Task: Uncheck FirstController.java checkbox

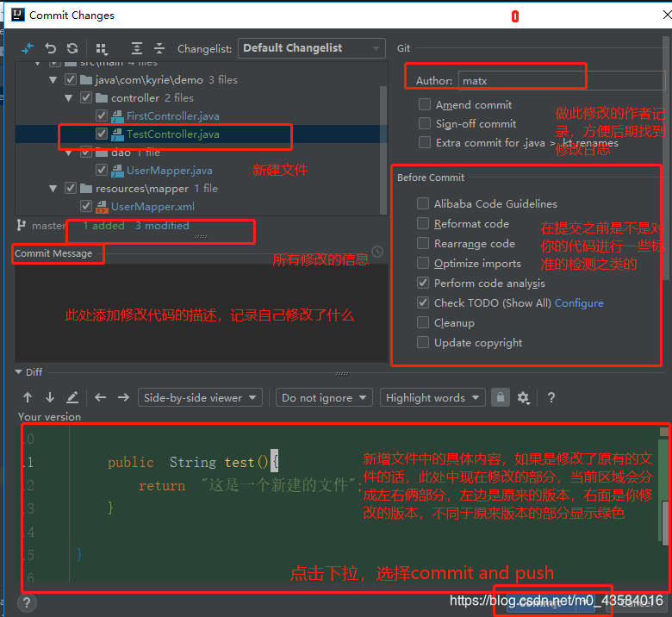Action: pyautogui.click(x=102, y=115)
